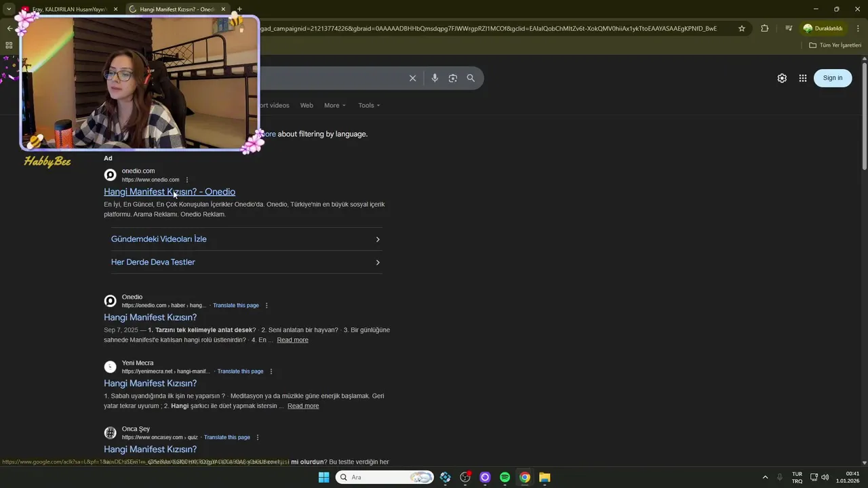Open the paused Duraklatıldı profile button
Viewport: 868px width, 488px height.
click(823, 28)
